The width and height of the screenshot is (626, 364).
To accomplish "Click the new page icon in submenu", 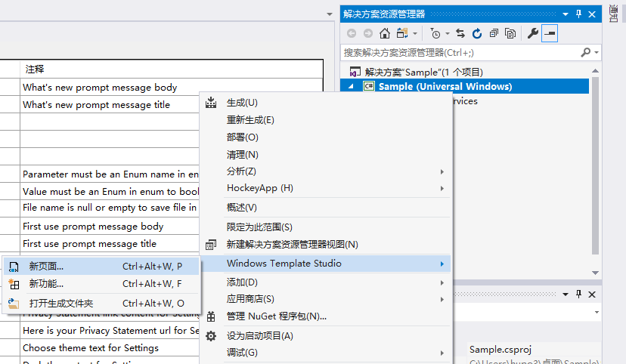I will [x=14, y=267].
